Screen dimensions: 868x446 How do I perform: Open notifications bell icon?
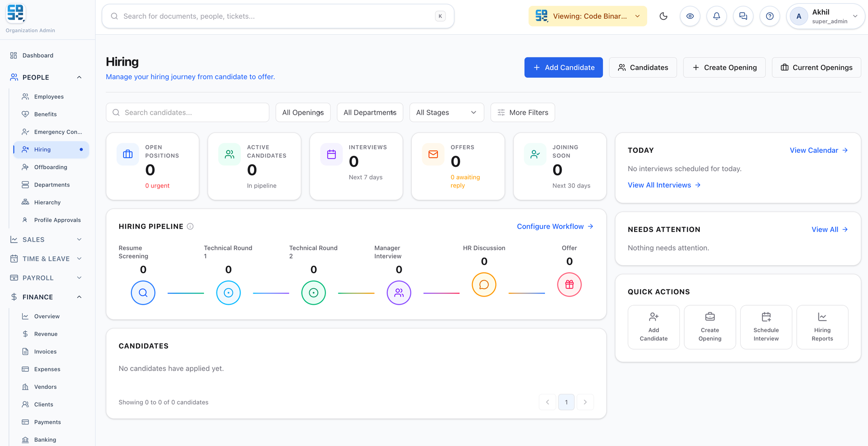point(717,16)
